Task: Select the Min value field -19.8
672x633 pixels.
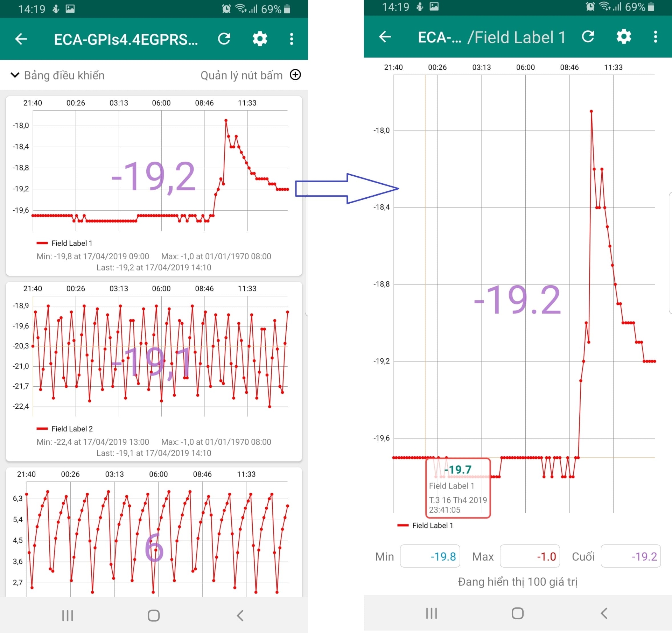Action: point(430,556)
